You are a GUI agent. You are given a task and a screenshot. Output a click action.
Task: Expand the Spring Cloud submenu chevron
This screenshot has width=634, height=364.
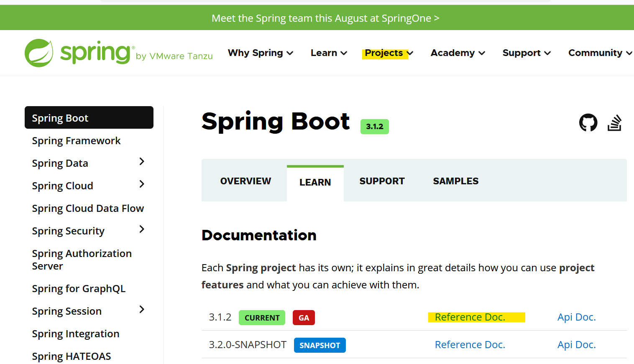[x=142, y=184]
